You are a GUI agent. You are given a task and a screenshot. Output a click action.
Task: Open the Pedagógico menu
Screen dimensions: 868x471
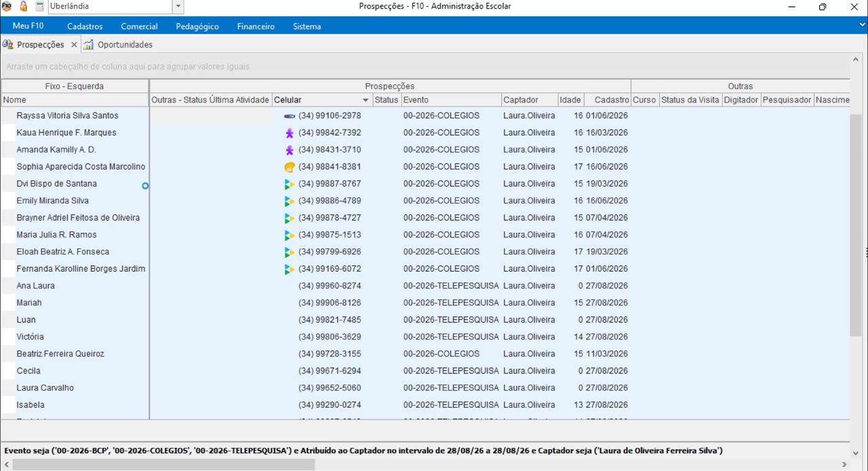tap(197, 26)
